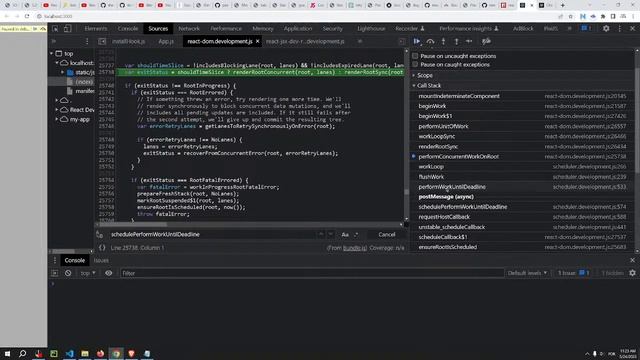Open the Lighthouse panel
The height and width of the screenshot is (360, 640).
(x=371, y=29)
